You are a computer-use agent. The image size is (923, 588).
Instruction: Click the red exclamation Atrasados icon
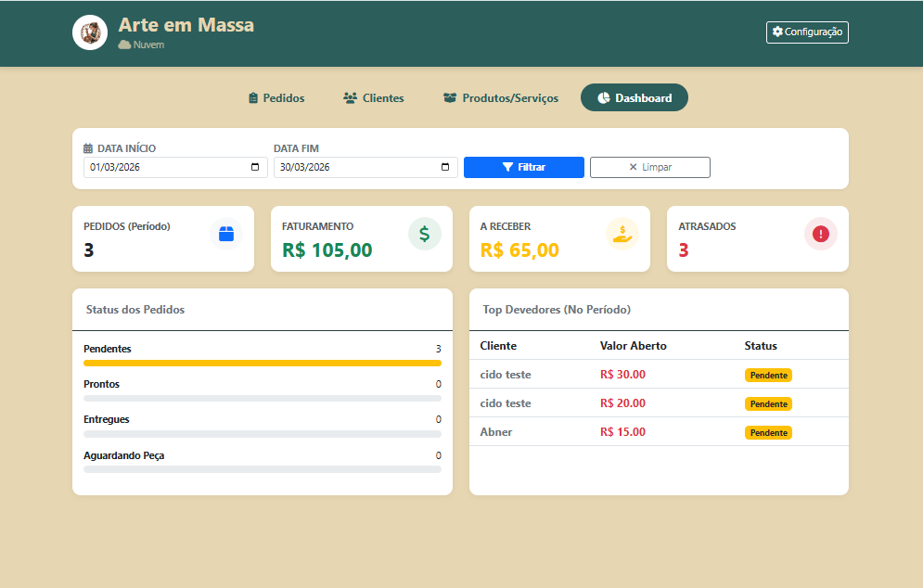[820, 234]
